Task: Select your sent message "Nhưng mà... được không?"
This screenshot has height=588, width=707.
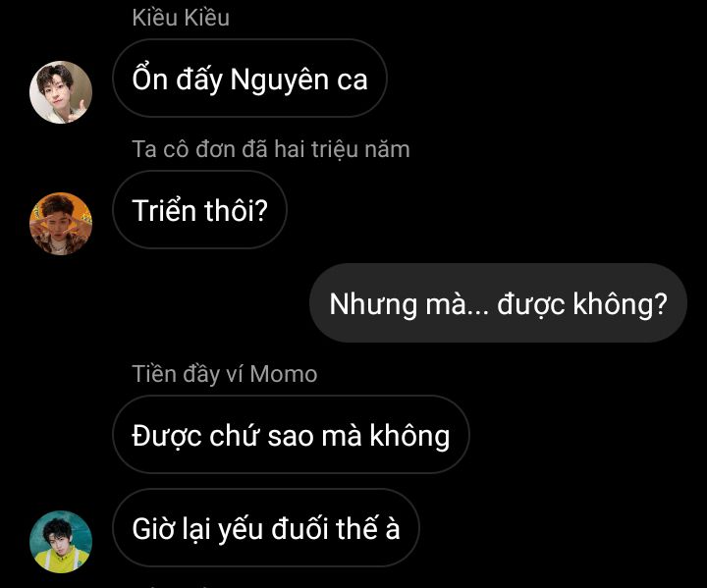Action: (x=498, y=303)
